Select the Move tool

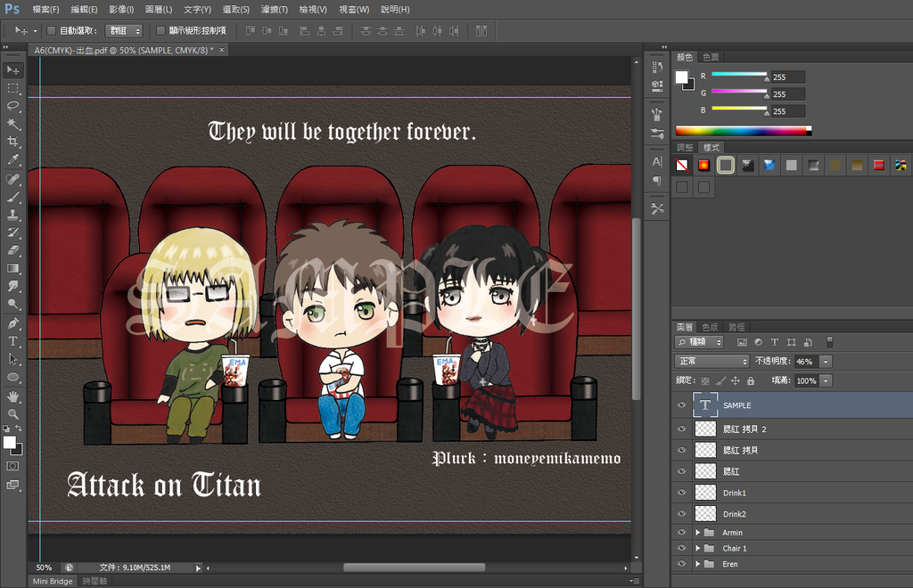(12, 70)
